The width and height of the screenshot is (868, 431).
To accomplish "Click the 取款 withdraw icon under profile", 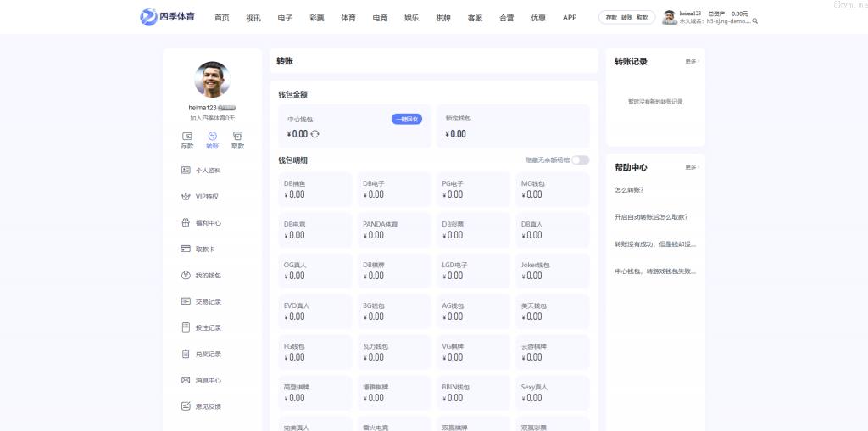I will point(237,136).
